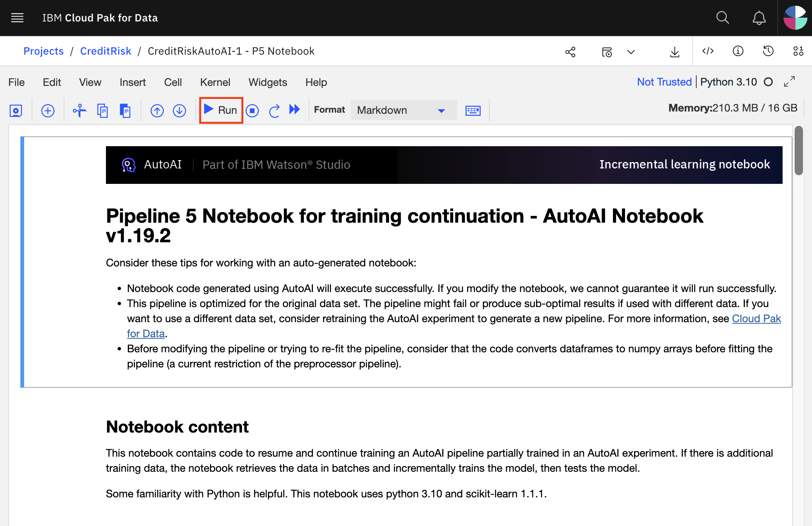Open the Kernel menu
The height and width of the screenshot is (526, 812).
tap(215, 82)
